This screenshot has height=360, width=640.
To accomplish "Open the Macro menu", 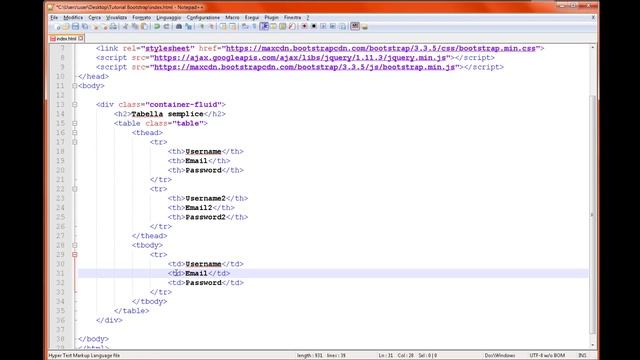I will click(232, 18).
